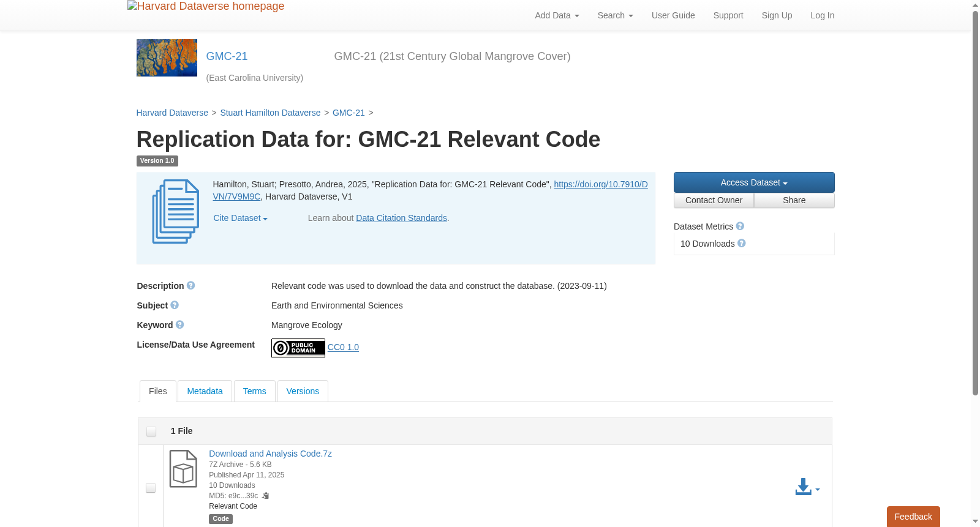This screenshot has height=527, width=980.
Task: Open the Support menu item
Action: [x=728, y=15]
